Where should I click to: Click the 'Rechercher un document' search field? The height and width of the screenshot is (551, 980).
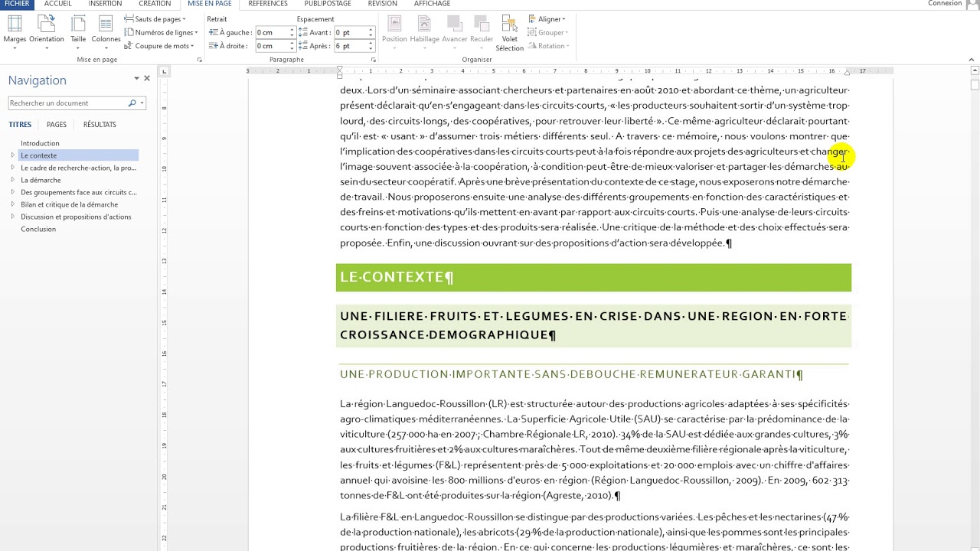coord(67,103)
